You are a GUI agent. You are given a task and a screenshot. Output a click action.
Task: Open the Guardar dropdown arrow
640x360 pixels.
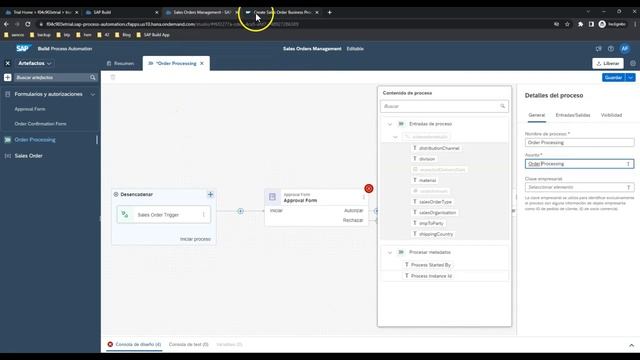tap(631, 78)
